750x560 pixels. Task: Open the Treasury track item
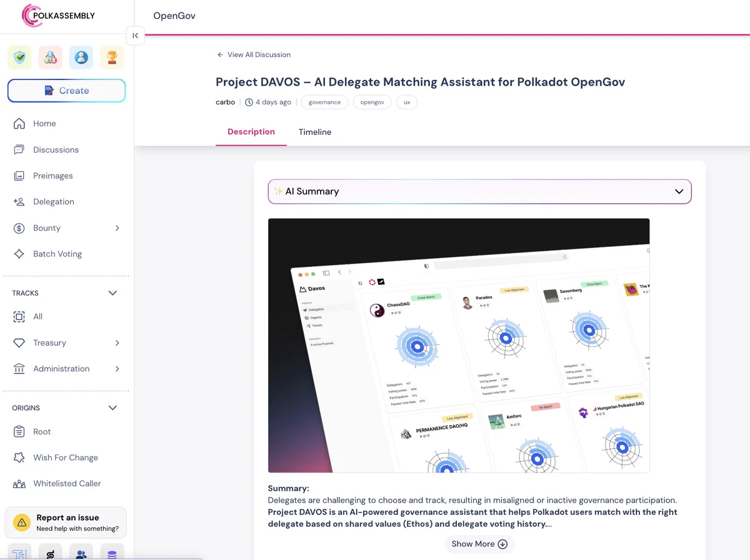pyautogui.click(x=49, y=343)
